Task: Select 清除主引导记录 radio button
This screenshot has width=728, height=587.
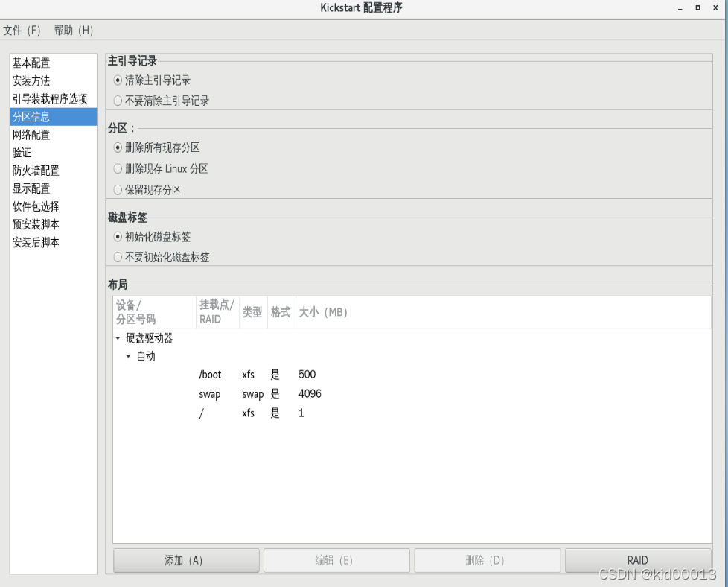Action: pos(118,80)
